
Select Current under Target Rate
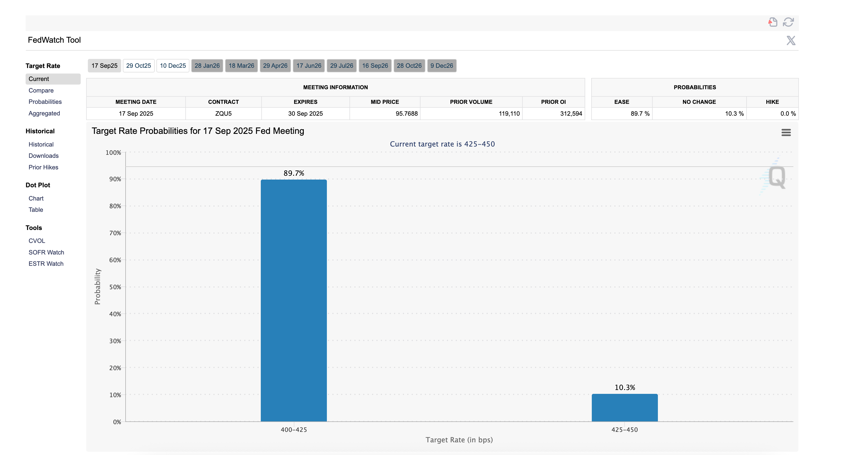point(39,79)
